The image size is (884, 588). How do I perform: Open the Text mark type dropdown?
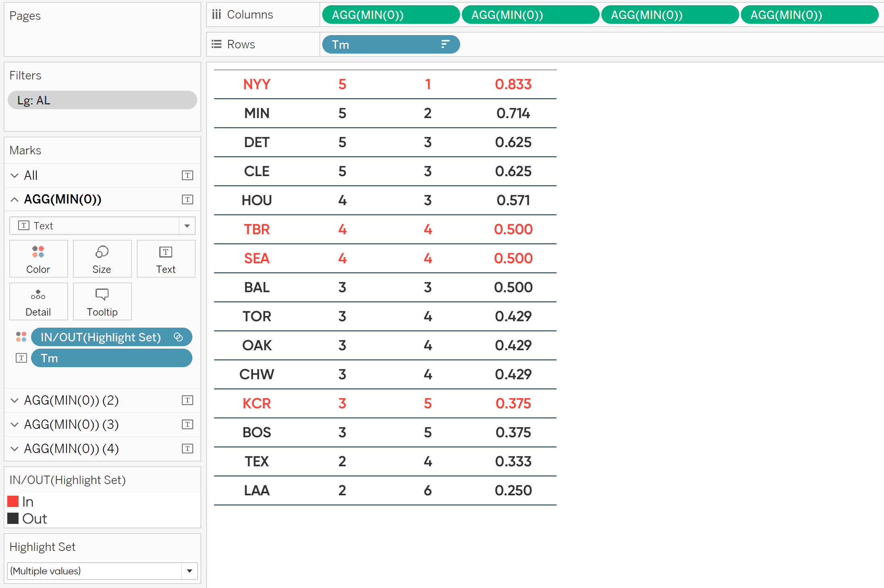(x=187, y=226)
